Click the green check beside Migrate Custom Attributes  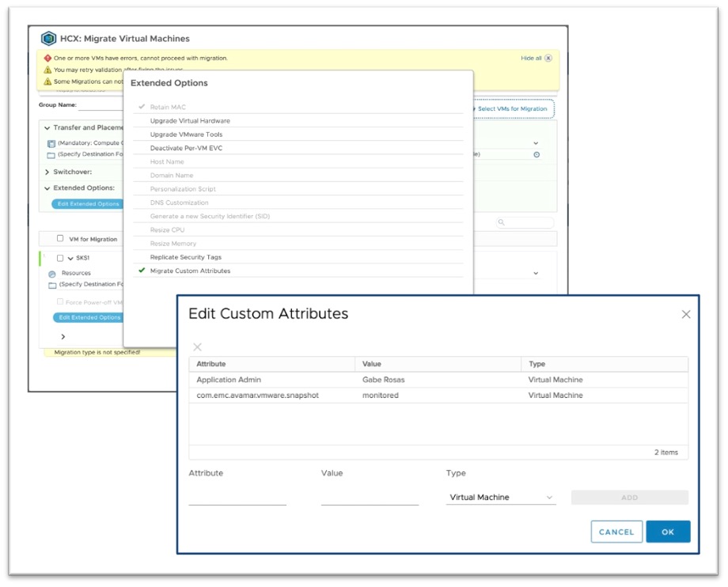click(x=142, y=271)
